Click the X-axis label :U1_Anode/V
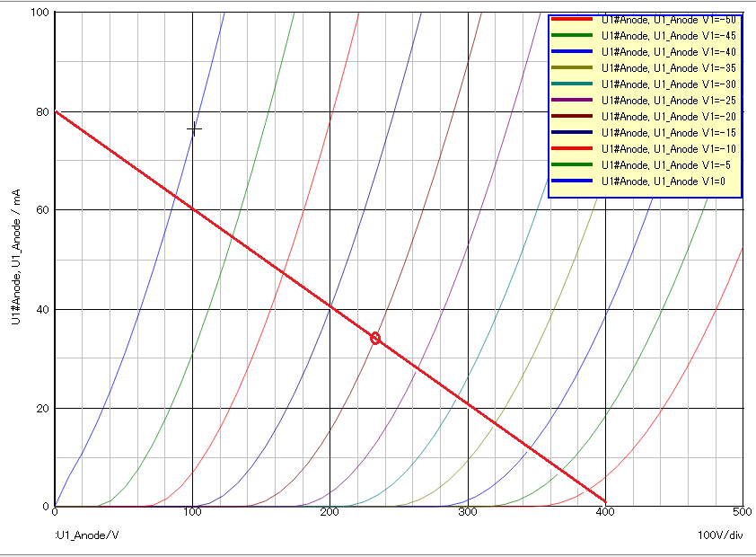This screenshot has height=557, width=756. click(87, 535)
